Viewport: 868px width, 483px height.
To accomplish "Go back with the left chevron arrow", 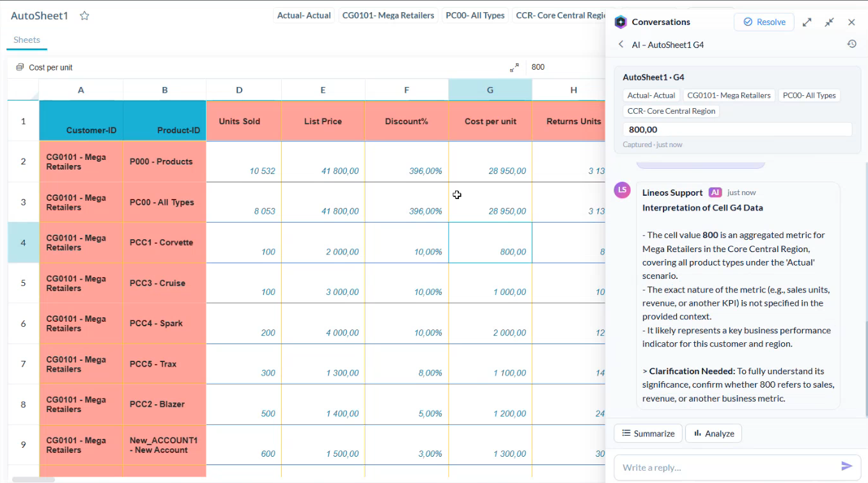I will (x=621, y=44).
